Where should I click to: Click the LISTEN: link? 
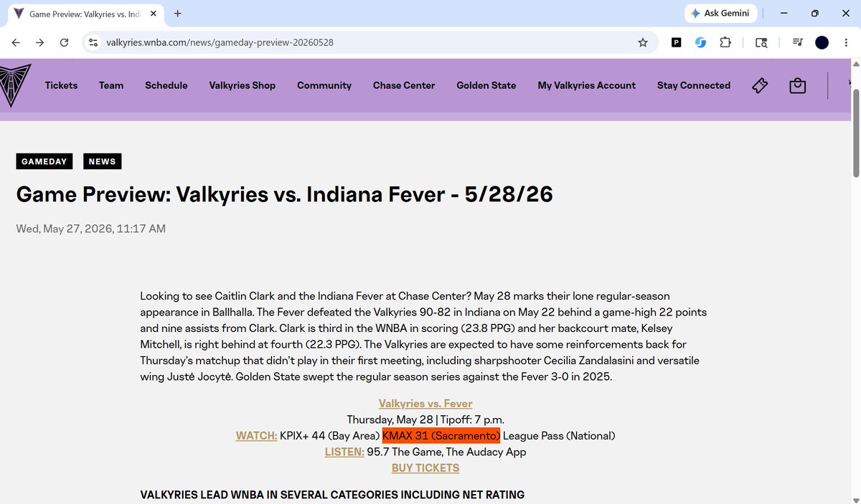(344, 452)
